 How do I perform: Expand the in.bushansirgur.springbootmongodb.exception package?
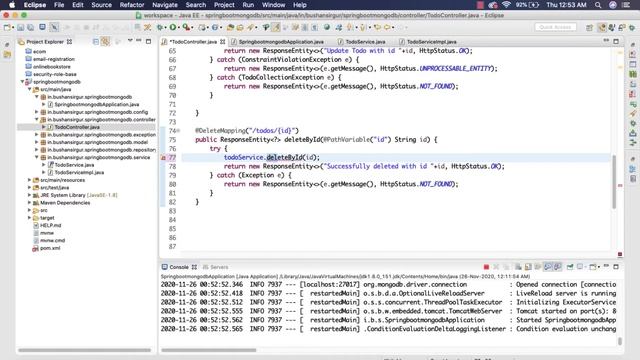click(x=37, y=135)
